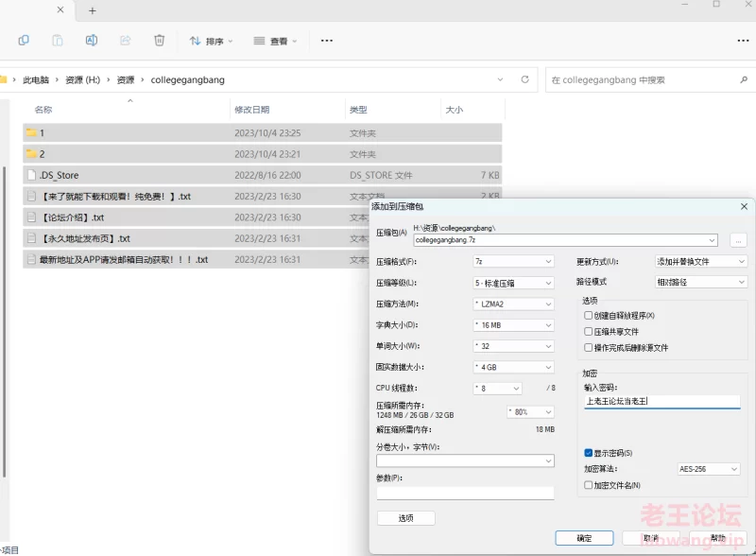Screen dimensions: 756x556
Task: Click the 修改日期 column header
Action: [252, 111]
